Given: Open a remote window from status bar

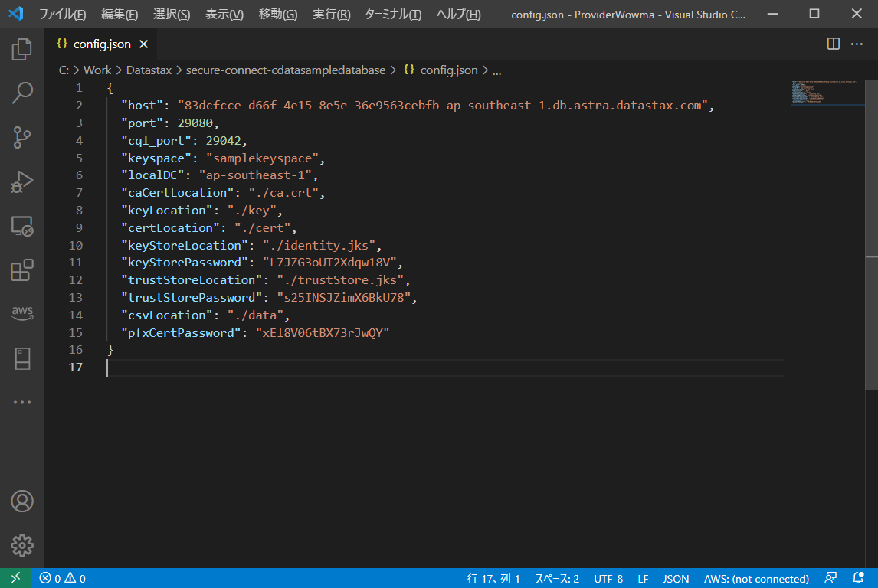Looking at the screenshot, I should coord(15,578).
